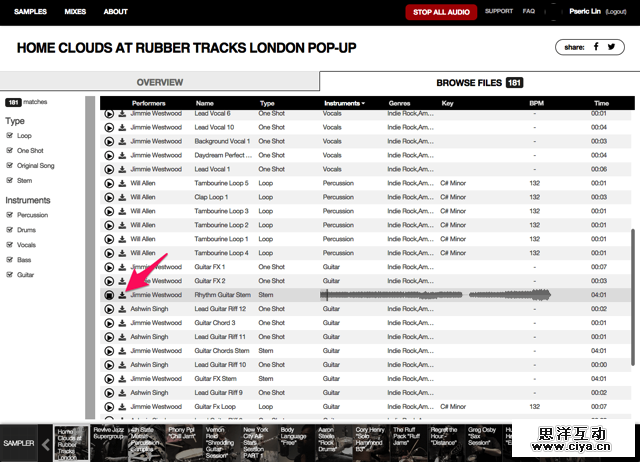
Task: Open Pseric Lin profile link
Action: coord(585,11)
